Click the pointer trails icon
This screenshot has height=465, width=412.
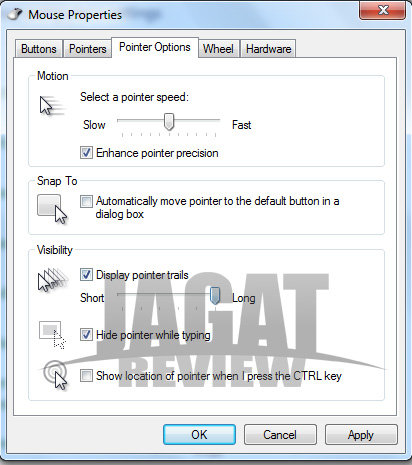pos(53,280)
